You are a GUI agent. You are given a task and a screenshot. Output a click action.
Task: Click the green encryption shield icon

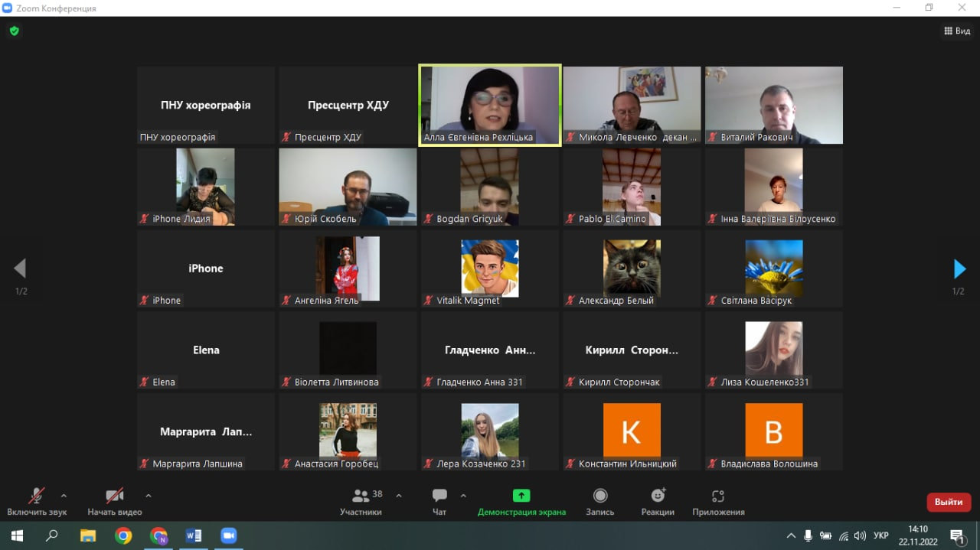[x=14, y=31]
